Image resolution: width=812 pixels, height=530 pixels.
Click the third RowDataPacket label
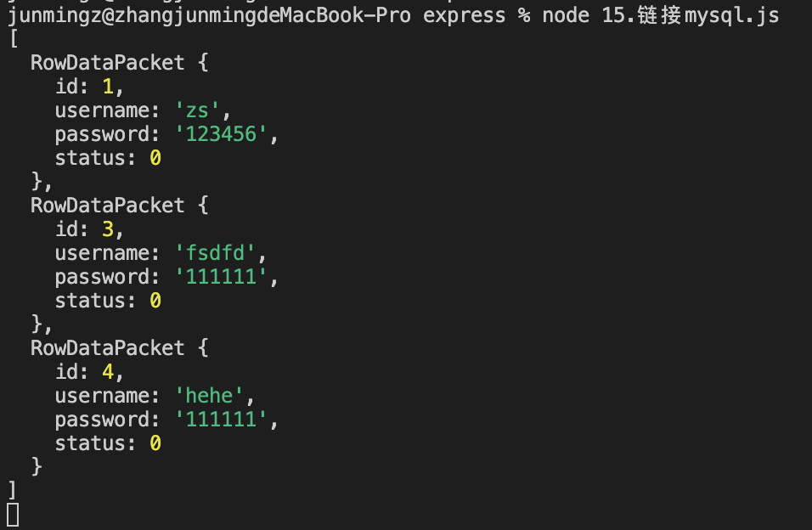(x=107, y=347)
